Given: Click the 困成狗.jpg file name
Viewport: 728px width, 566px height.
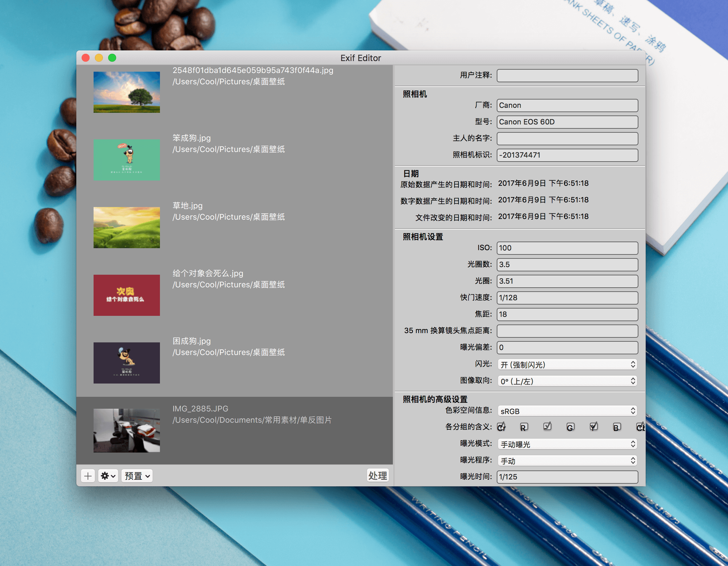Looking at the screenshot, I should (x=192, y=341).
